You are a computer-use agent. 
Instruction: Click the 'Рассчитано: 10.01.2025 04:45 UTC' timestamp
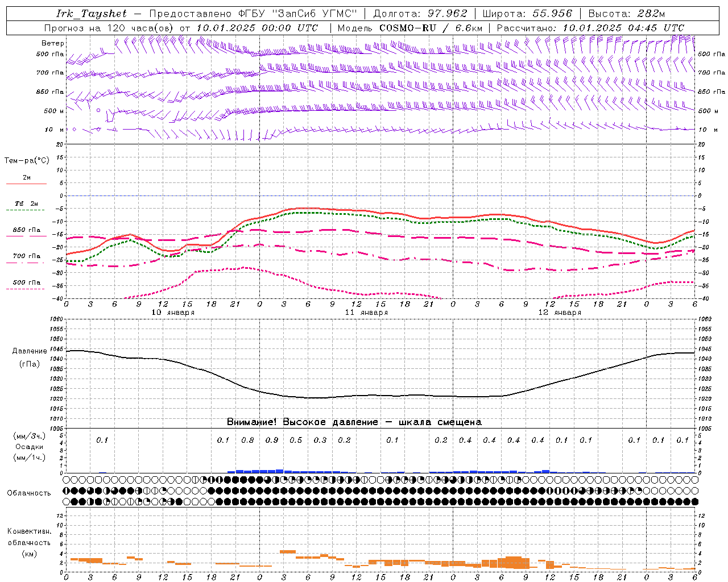coord(590,28)
